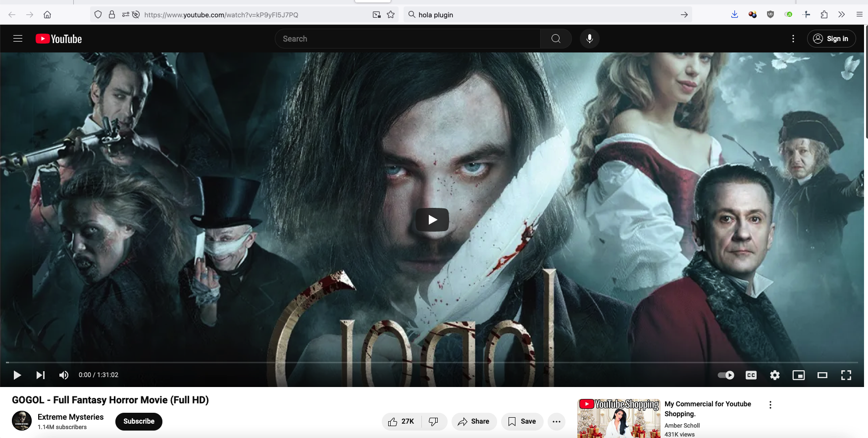Open the extensions puzzle-piece menu
This screenshot has width=868, height=438.
coord(824,15)
